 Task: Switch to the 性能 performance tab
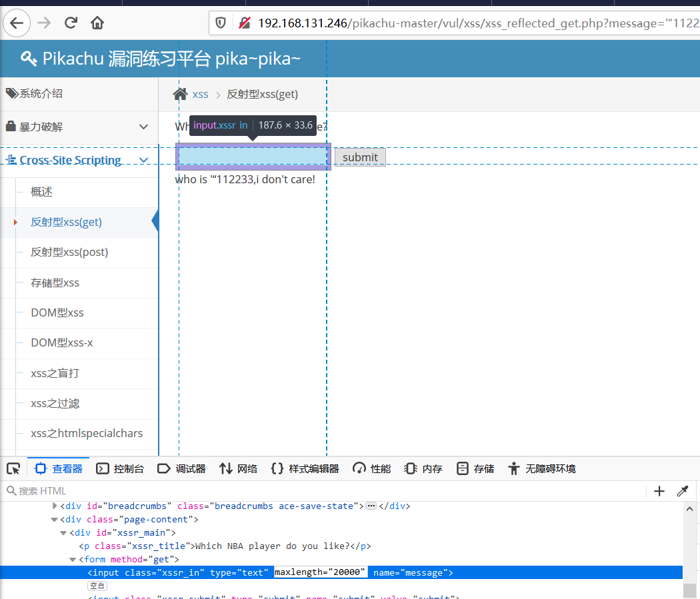point(371,469)
